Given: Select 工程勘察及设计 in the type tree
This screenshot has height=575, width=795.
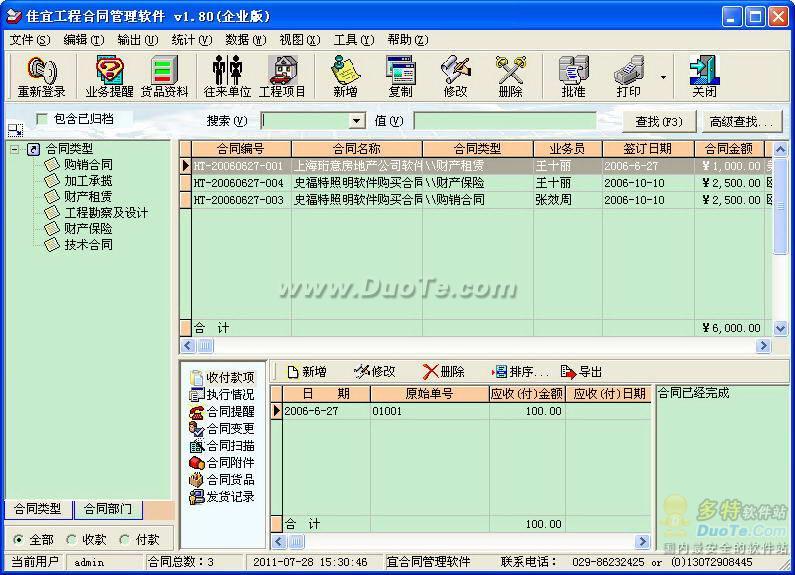Looking at the screenshot, I should 106,212.
